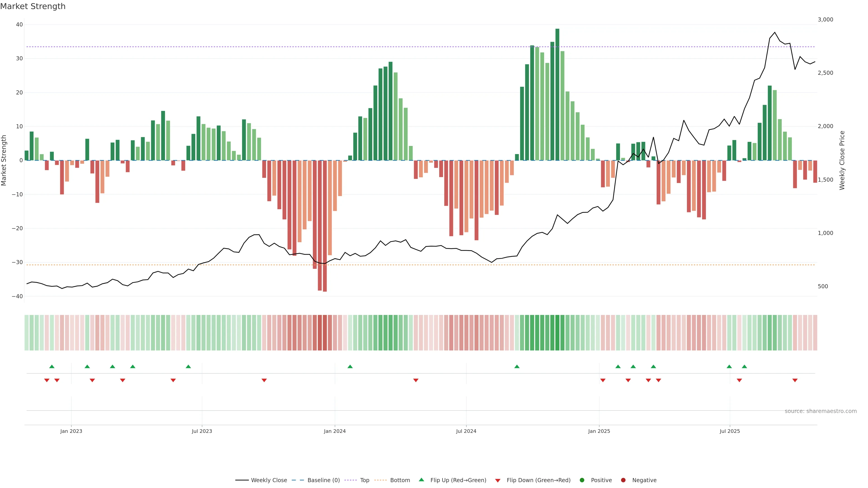The width and height of the screenshot is (868, 488).
Task: Click the flip-down marker before Jan 2024
Action: pos(264,380)
